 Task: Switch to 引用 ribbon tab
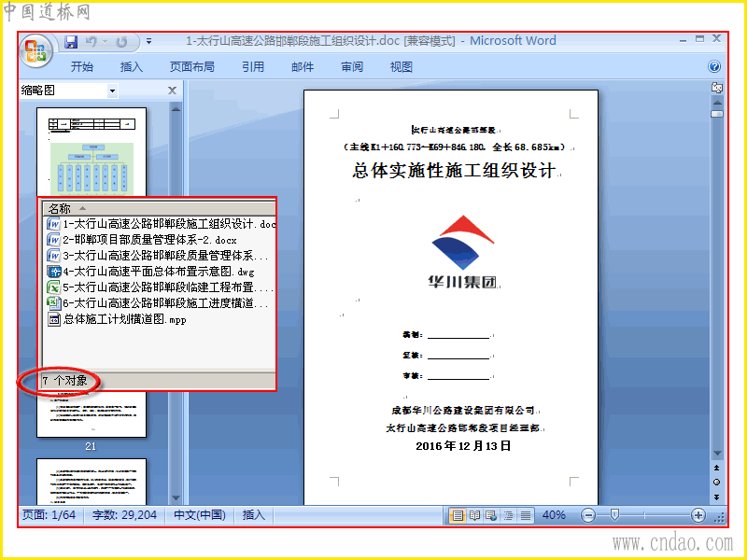tap(253, 66)
